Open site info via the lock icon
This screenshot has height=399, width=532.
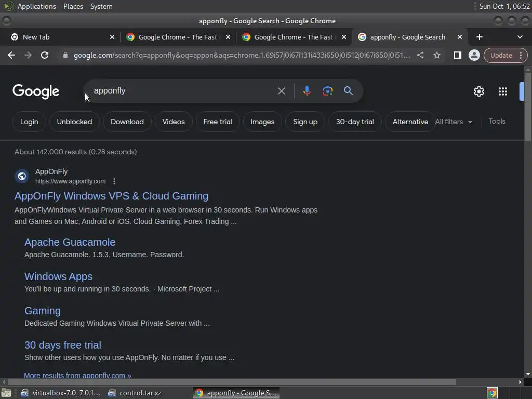(65, 55)
